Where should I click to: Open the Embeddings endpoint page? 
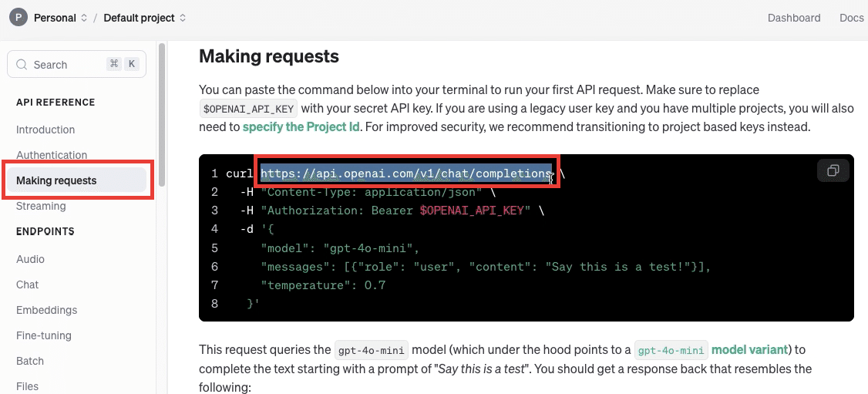(x=46, y=311)
